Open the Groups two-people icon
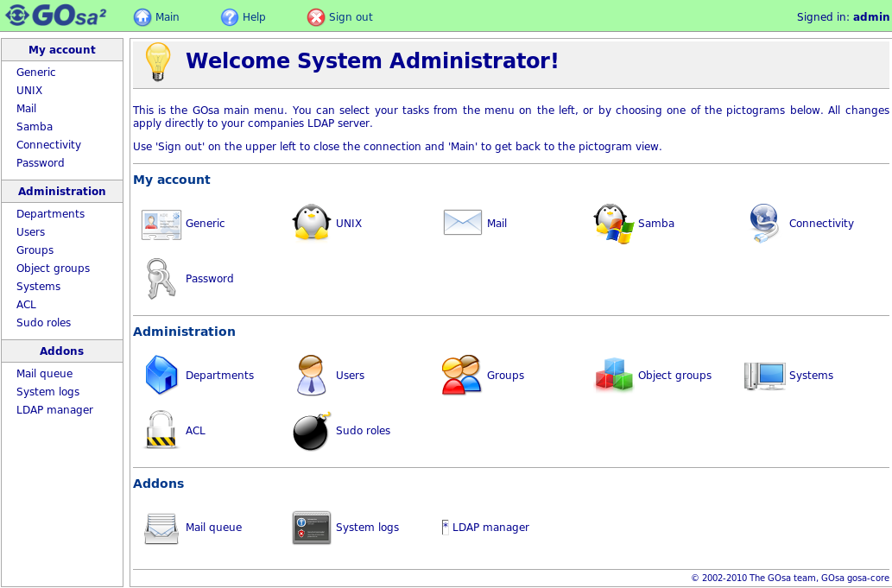This screenshot has height=588, width=892. [461, 376]
